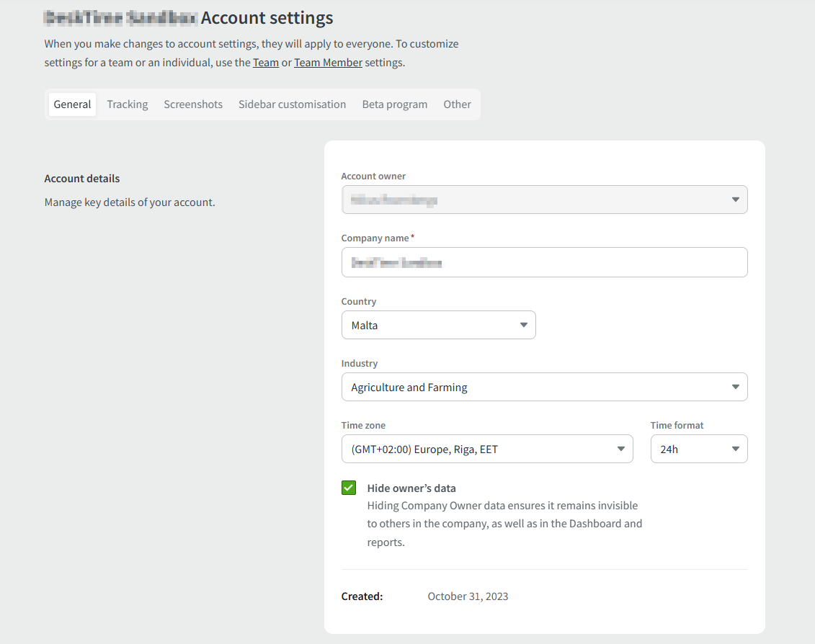Open the Team Member settings link
The image size is (815, 644).
[x=328, y=63]
